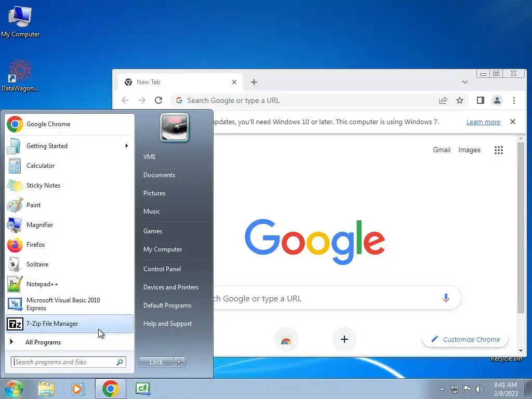Launch Firefox from the Start menu
The width and height of the screenshot is (532, 399).
[70, 245]
